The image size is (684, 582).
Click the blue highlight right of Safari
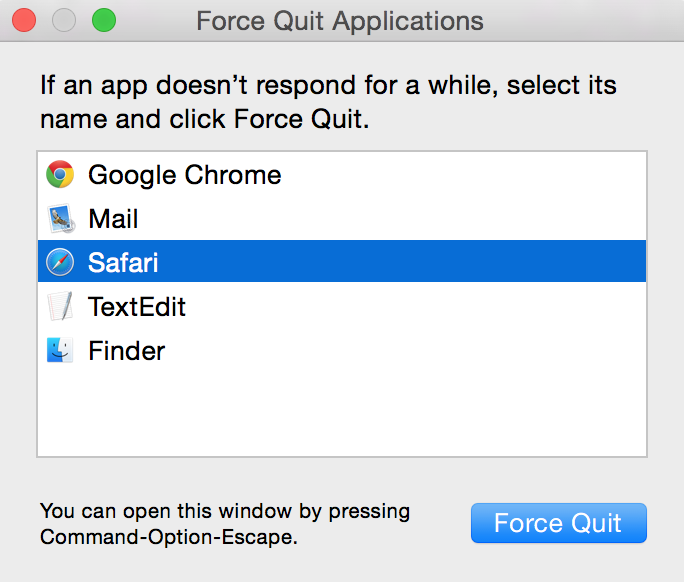401,261
